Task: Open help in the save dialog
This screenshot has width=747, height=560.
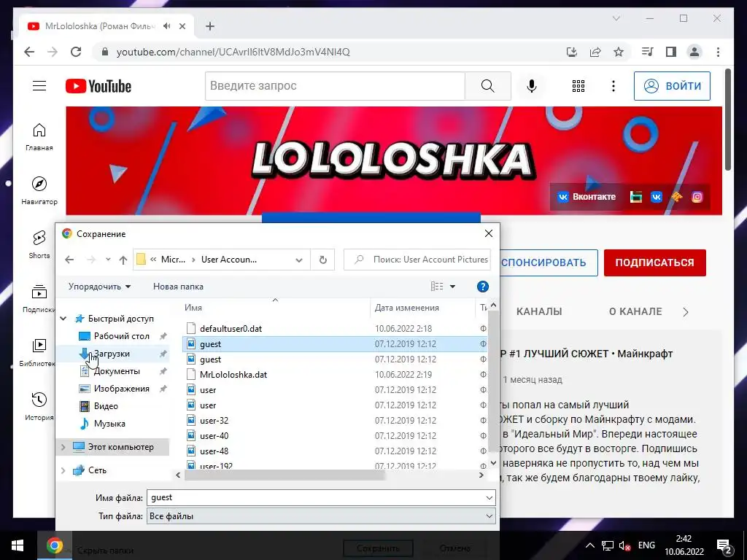Action: (483, 286)
